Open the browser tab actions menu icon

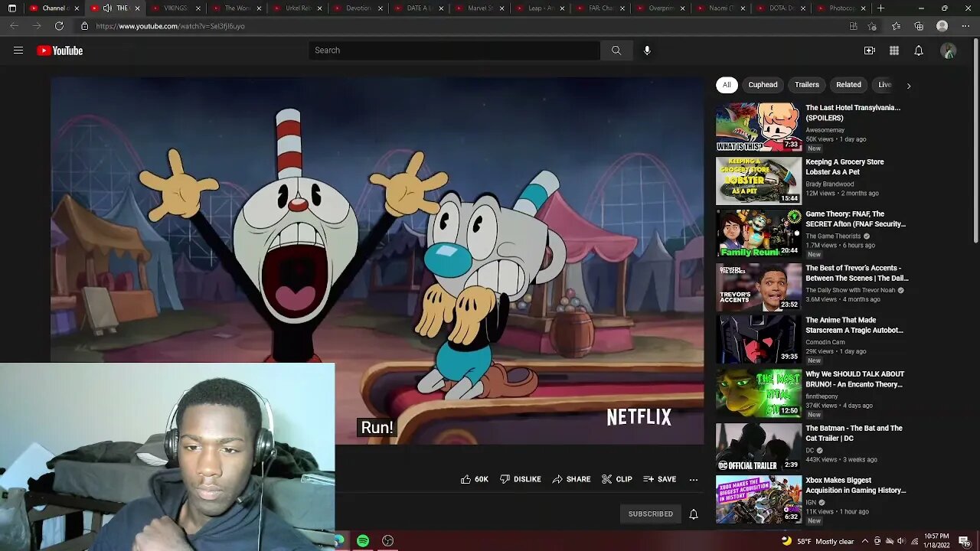11,8
